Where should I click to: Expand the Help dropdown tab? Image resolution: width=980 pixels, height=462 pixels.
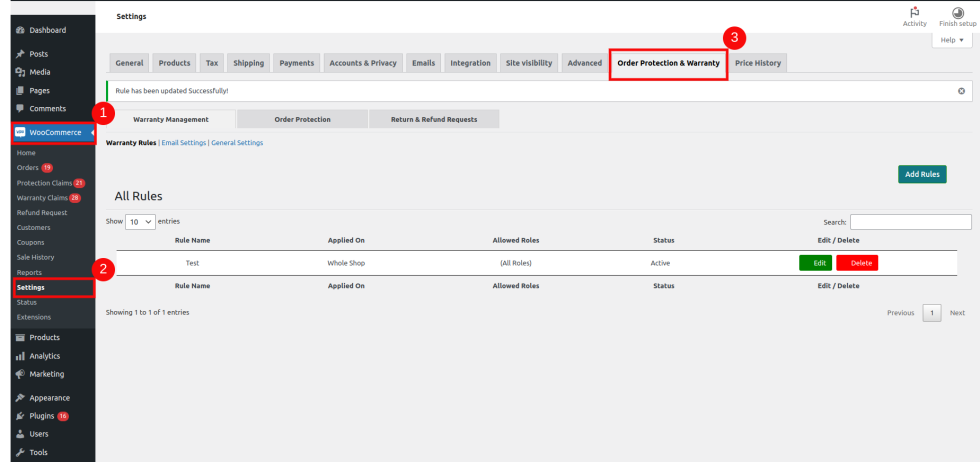click(952, 40)
